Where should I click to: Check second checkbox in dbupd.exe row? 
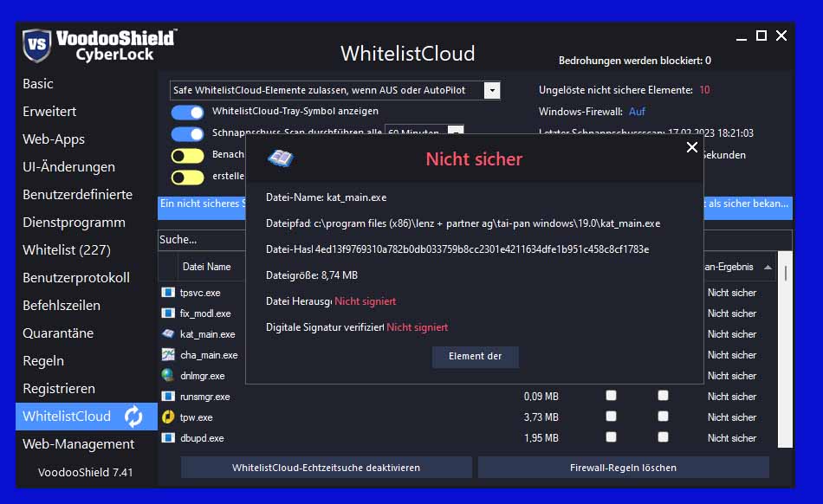pos(663,436)
